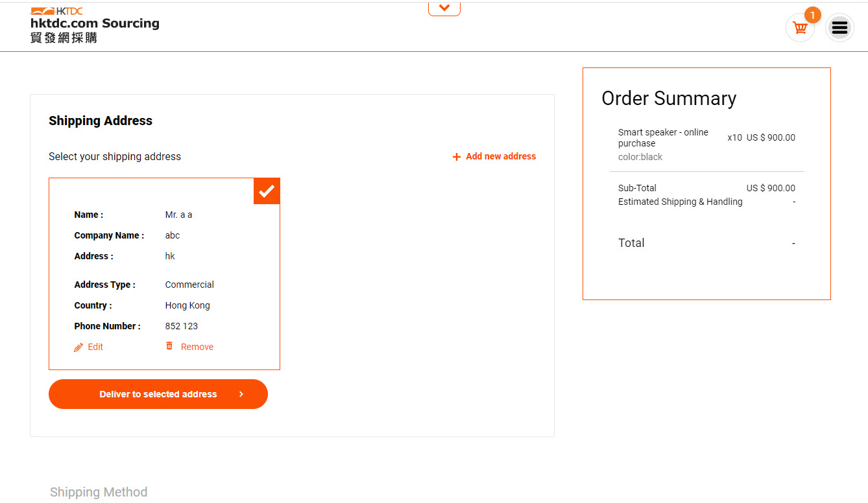Screen dimensions: 868x503
Task: Click Deliver to selected address button
Action: click(158, 394)
